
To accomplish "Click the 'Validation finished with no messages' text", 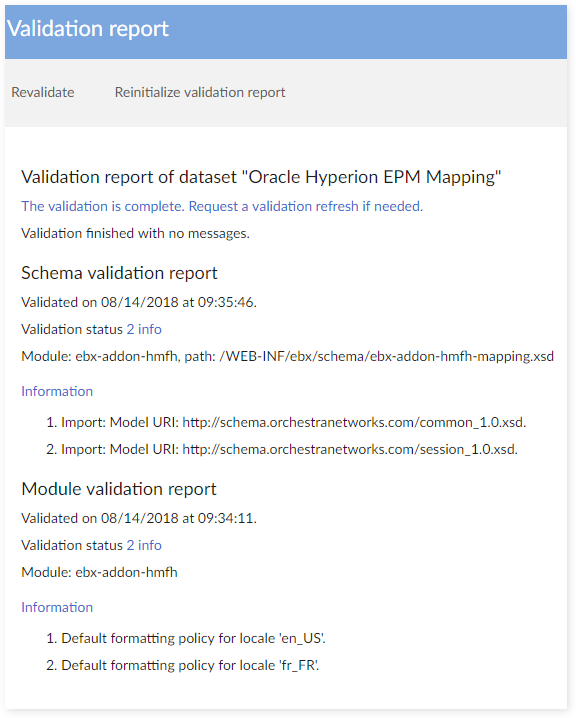I will (135, 233).
